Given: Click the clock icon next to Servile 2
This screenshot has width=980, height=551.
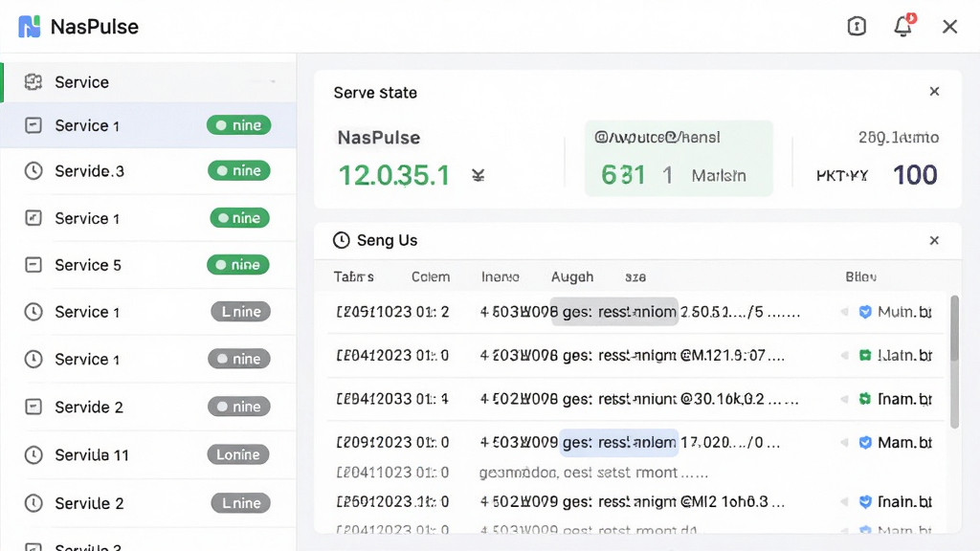Looking at the screenshot, I should [x=33, y=503].
